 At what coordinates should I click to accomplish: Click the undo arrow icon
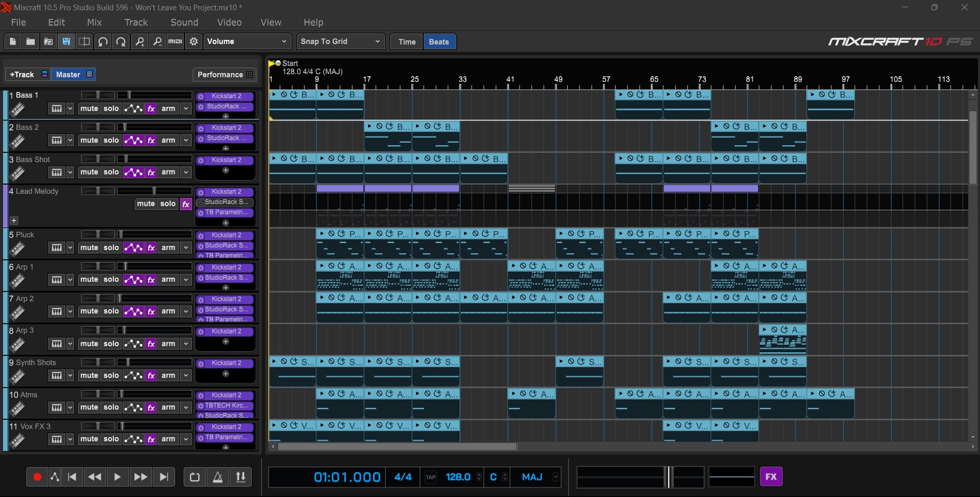tap(103, 41)
